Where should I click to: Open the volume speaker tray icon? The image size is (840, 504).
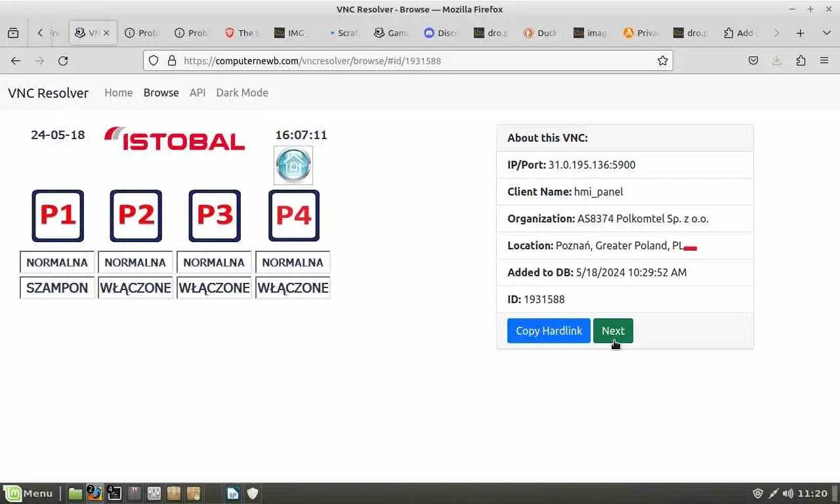point(788,493)
